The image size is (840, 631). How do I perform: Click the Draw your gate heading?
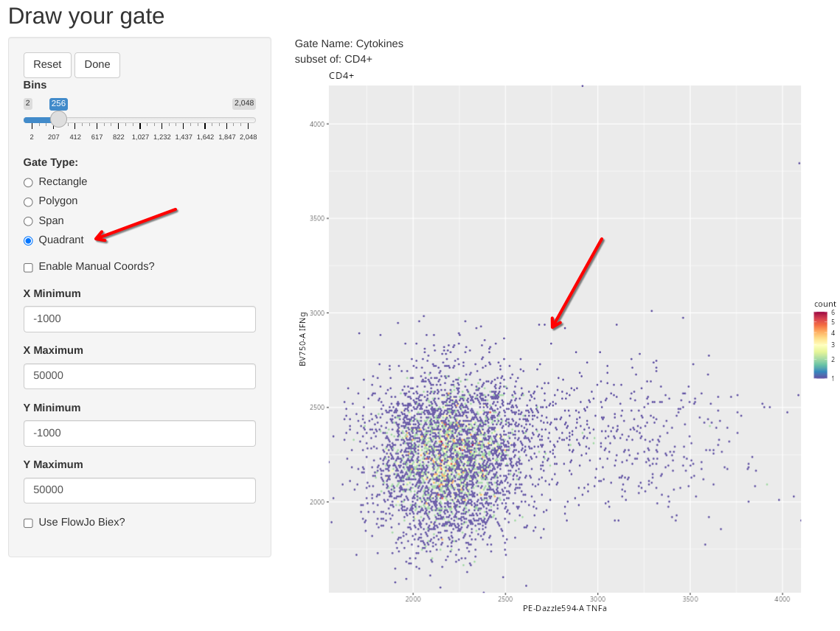pos(86,15)
